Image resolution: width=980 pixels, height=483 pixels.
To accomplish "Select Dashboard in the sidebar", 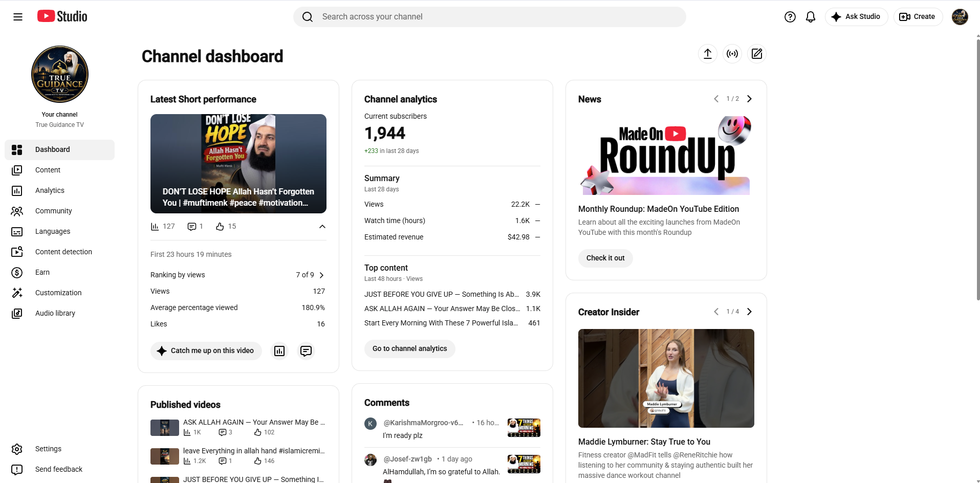I will 60,150.
